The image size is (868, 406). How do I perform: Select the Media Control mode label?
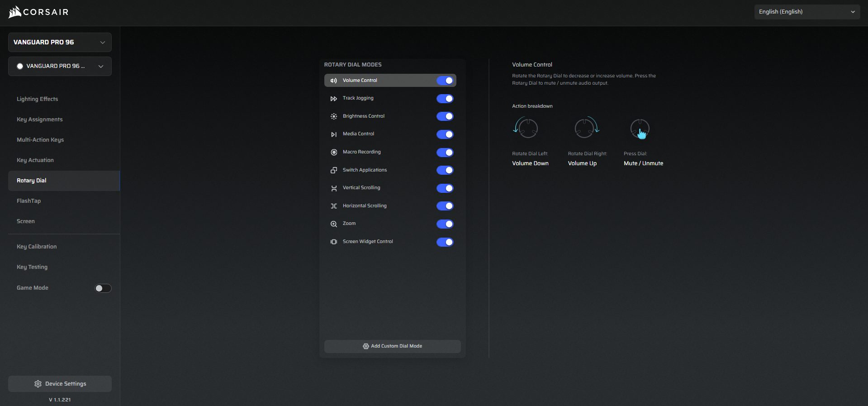coord(359,134)
